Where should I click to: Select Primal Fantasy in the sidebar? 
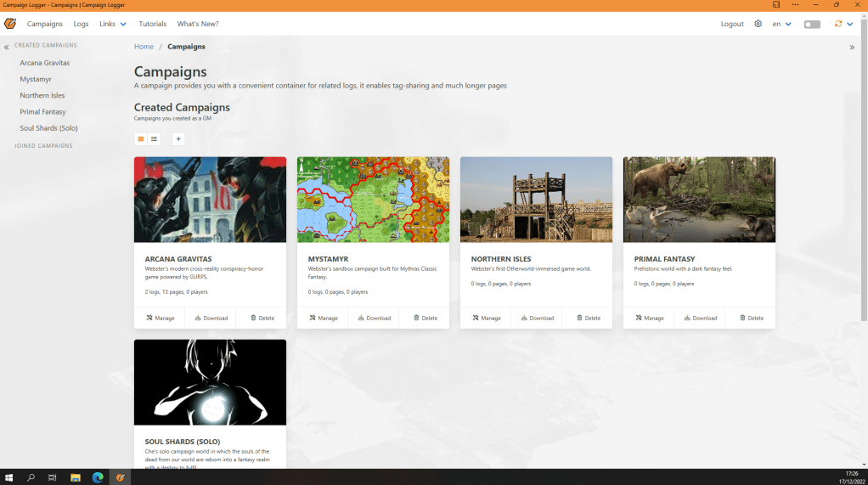[x=42, y=112]
